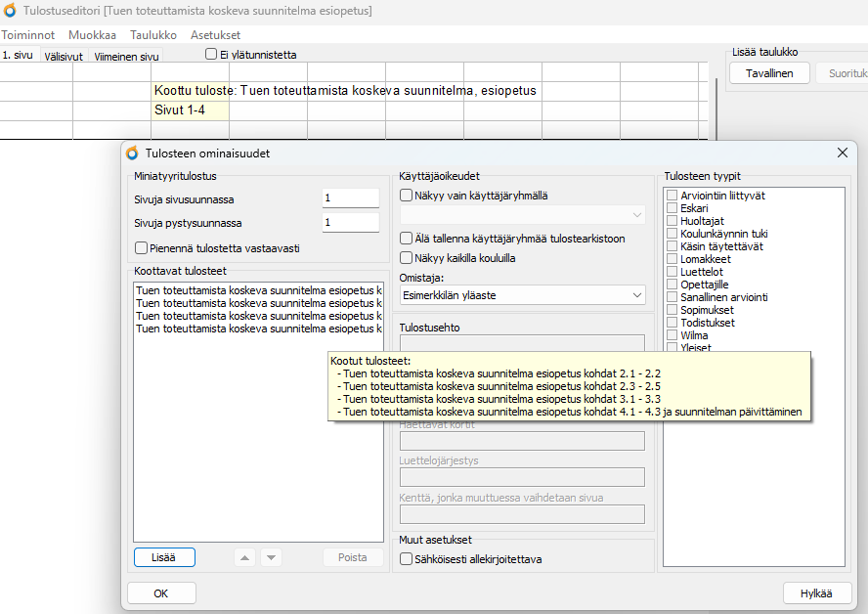
Task: Enable 'Näkyy kaikilla kouluilla' checkbox
Action: [407, 258]
